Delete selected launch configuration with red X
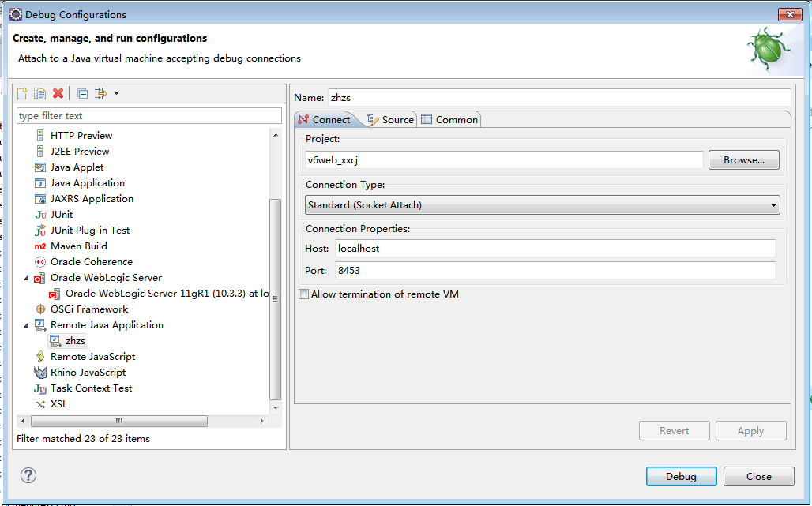Screen dimensions: 812x506 [x=58, y=93]
